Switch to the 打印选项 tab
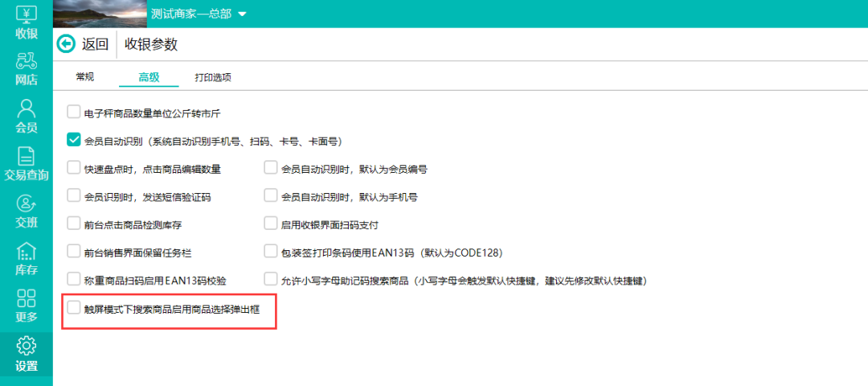This screenshot has height=386, width=868. coord(213,77)
